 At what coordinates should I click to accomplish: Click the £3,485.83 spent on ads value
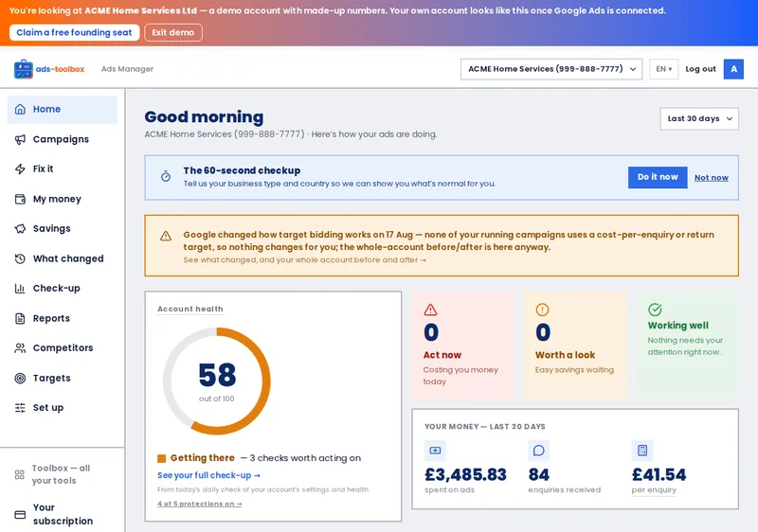[x=465, y=475]
